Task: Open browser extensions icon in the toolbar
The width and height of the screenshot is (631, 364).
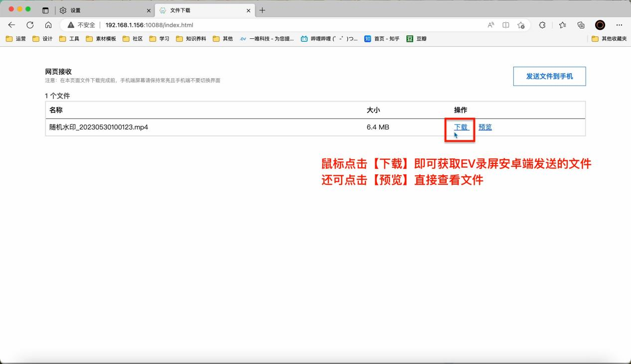Action: pos(543,25)
